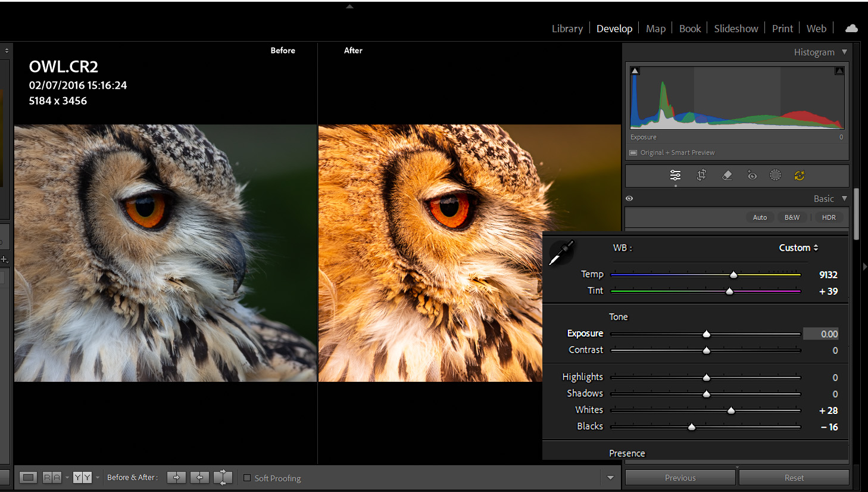Image resolution: width=868 pixels, height=492 pixels.
Task: Click the yellow sync update icon
Action: tap(800, 175)
